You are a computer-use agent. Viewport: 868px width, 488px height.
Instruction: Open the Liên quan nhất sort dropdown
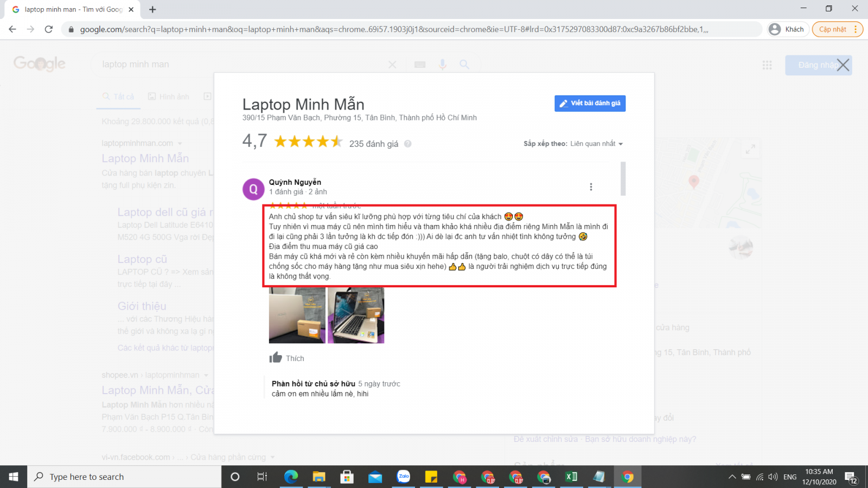596,144
